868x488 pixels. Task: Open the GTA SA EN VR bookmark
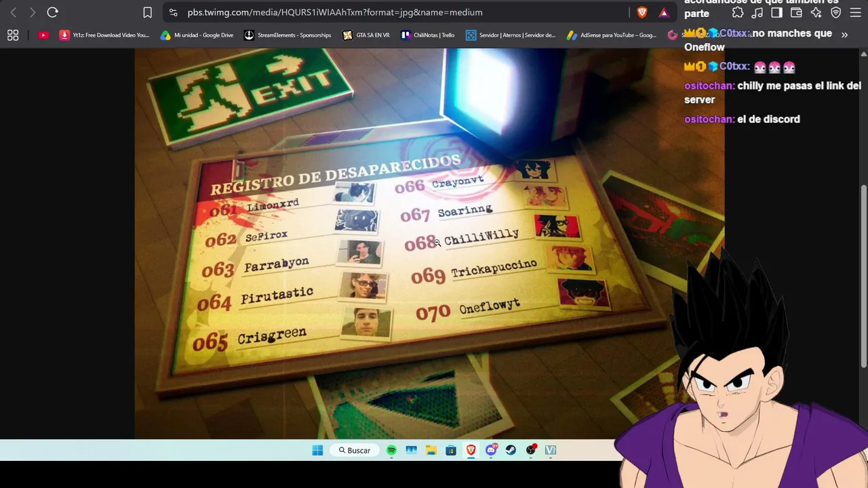(x=366, y=35)
